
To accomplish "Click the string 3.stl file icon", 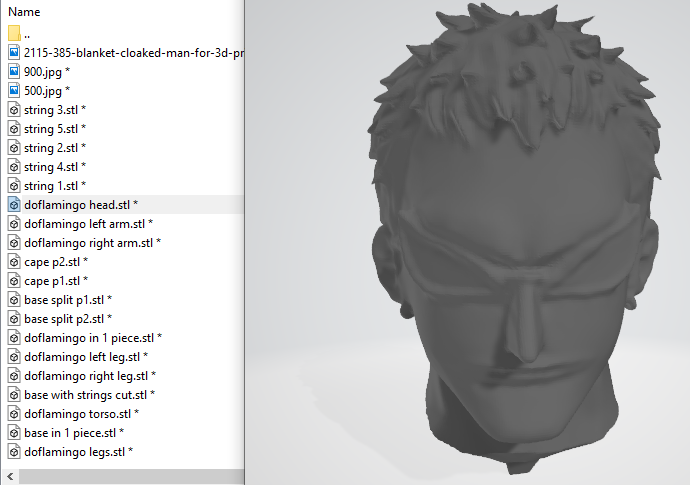I will click(x=14, y=109).
